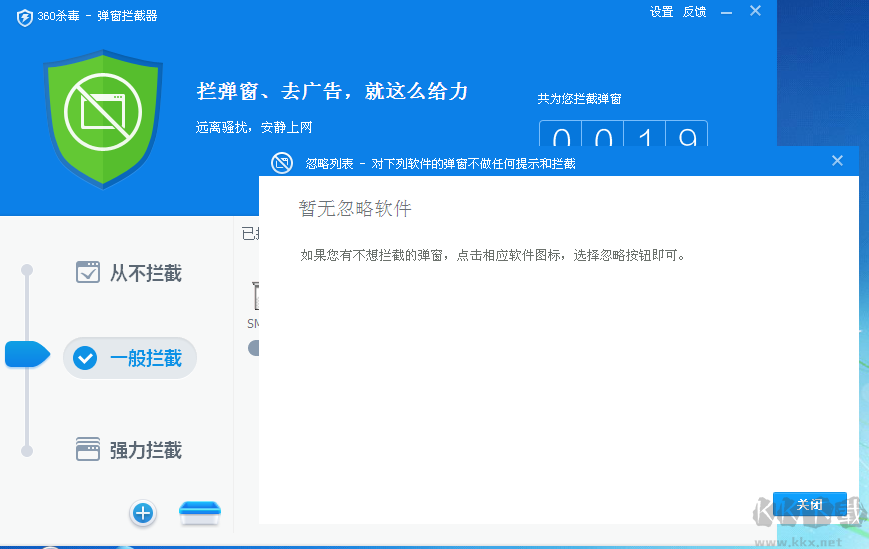
Task: Click the top slider stop dot at 从不拦截
Action: pyautogui.click(x=27, y=270)
